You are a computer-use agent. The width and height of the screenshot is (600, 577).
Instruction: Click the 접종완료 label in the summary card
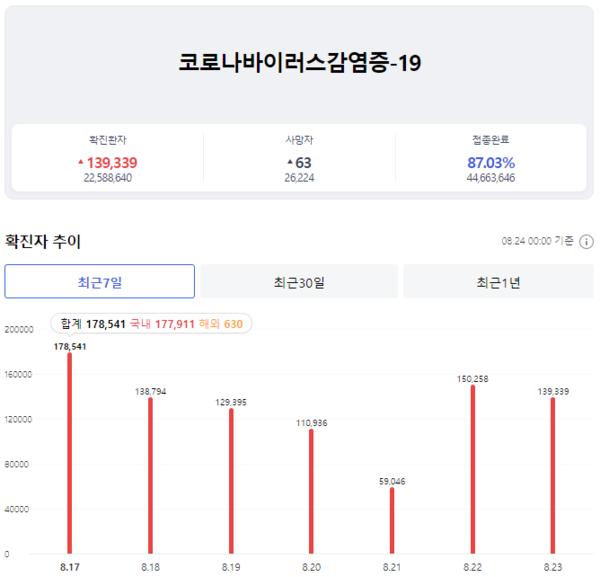coord(491,140)
